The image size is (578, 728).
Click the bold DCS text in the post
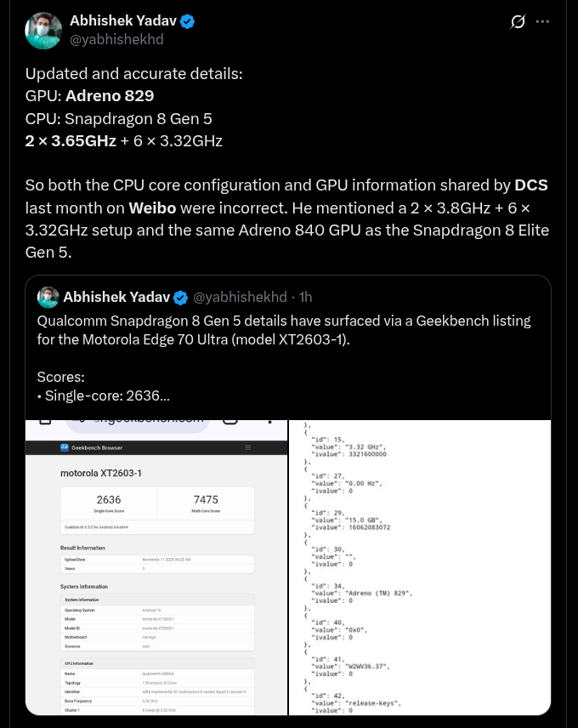(x=531, y=185)
